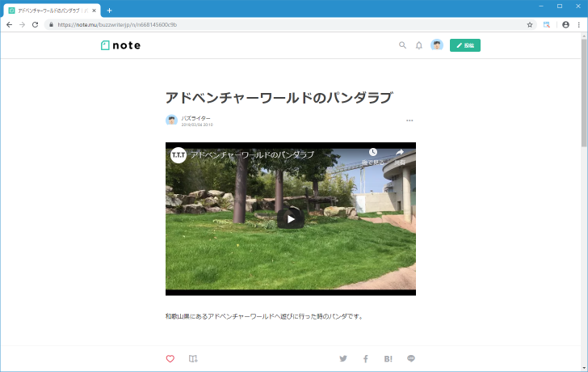Like the article with the heart icon
The height and width of the screenshot is (372, 588).
170,358
